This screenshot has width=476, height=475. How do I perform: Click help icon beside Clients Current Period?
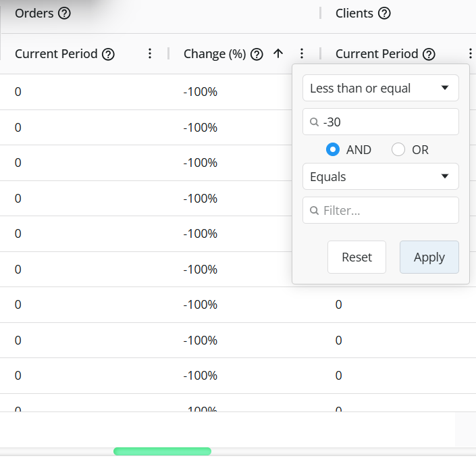pyautogui.click(x=429, y=54)
